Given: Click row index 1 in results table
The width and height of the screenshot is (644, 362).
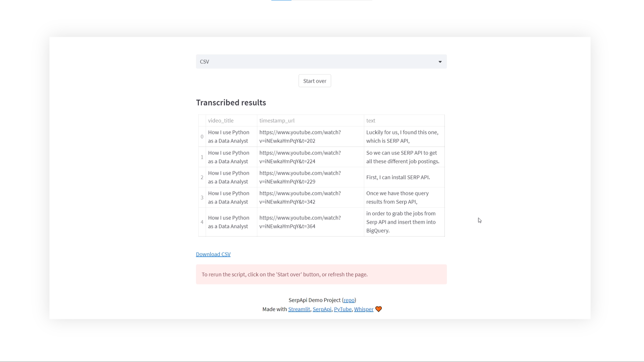Looking at the screenshot, I should [202, 157].
